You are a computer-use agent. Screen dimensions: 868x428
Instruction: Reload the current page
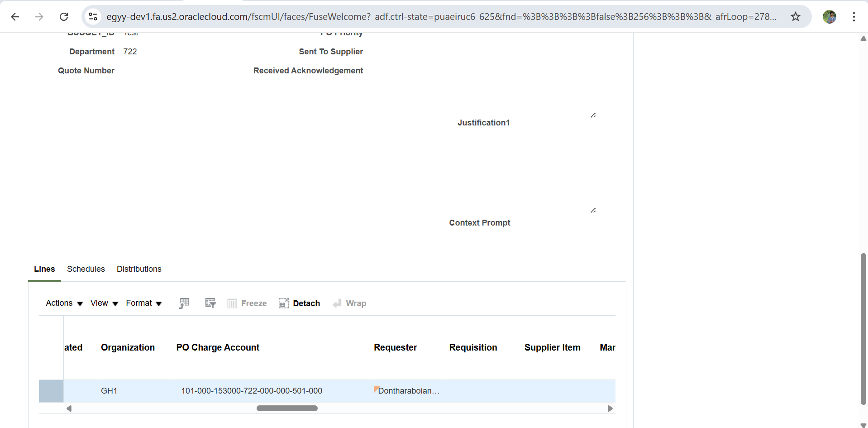pyautogui.click(x=64, y=16)
